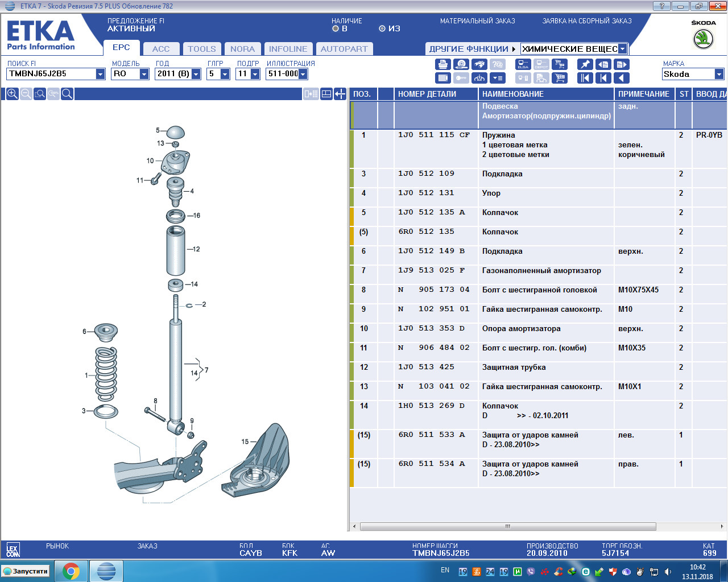This screenshot has height=582, width=728.
Task: Click the pushpin icon
Action: tap(585, 64)
